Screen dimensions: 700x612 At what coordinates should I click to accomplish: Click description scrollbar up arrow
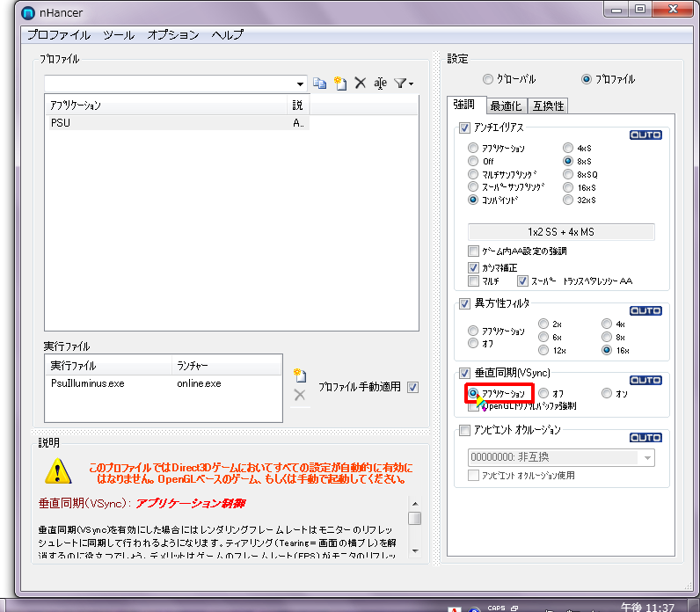(415, 504)
